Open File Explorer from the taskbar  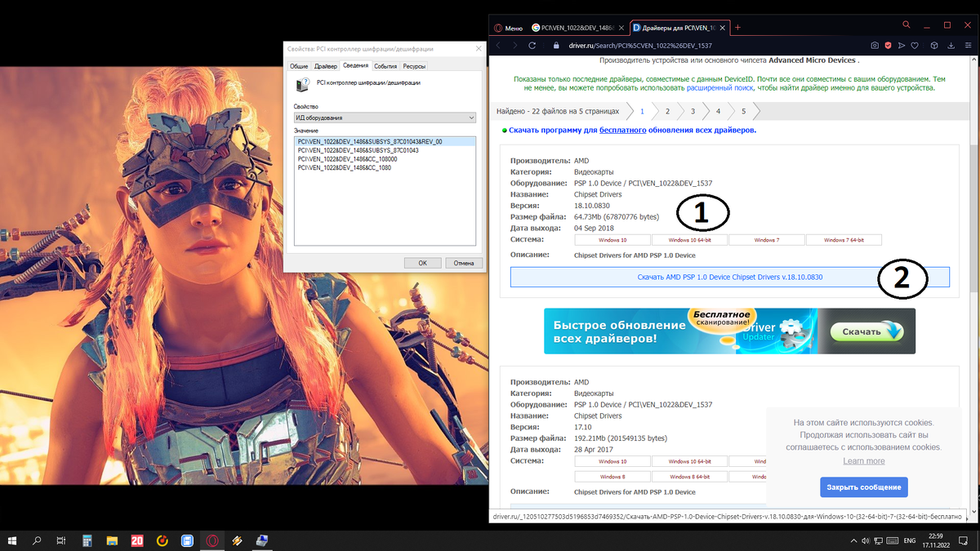coord(112,540)
